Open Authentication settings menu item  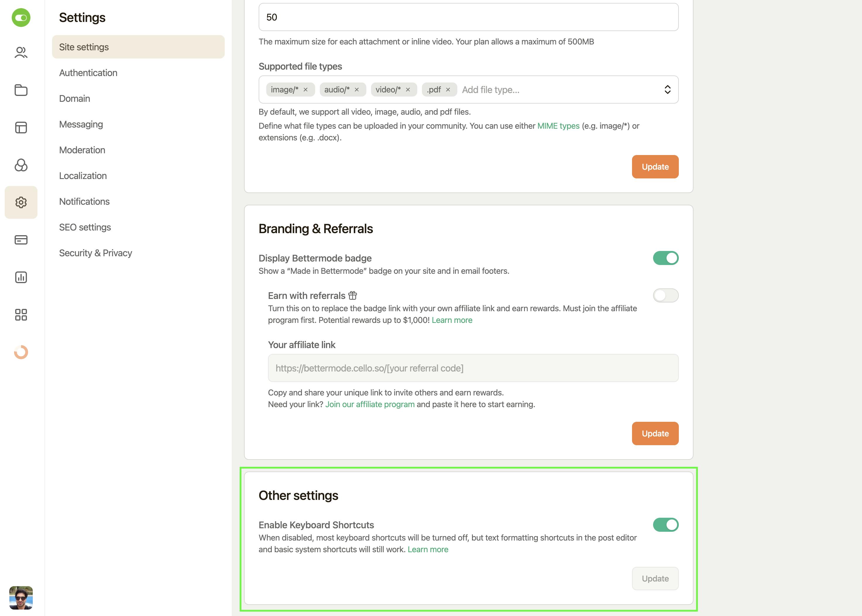pyautogui.click(x=88, y=73)
